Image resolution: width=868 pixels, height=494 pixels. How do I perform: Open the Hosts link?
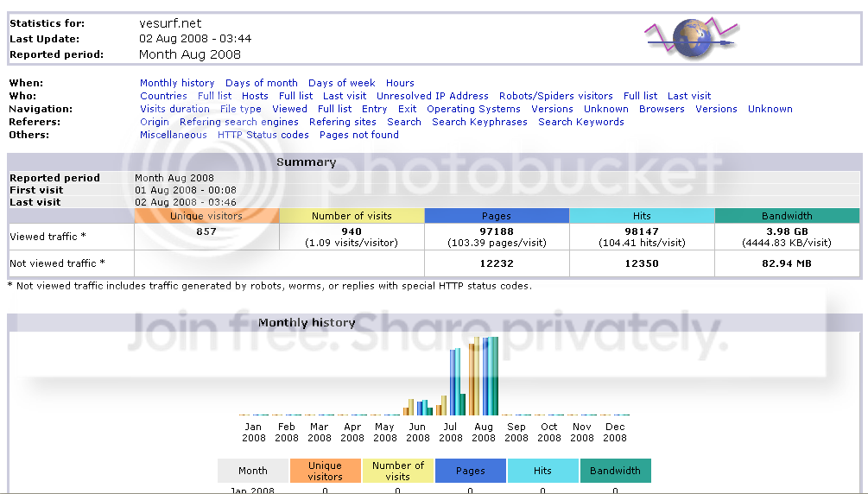255,96
